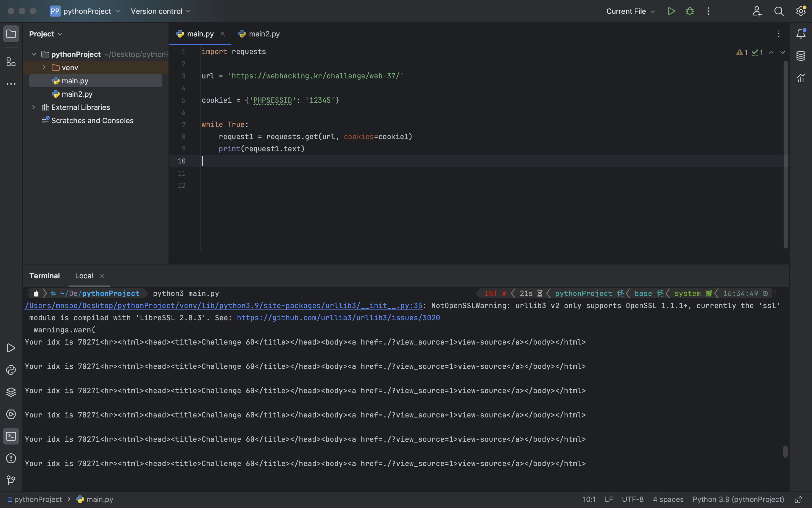Image resolution: width=812 pixels, height=508 pixels.
Task: Open the Problems tool window
Action: point(11,458)
